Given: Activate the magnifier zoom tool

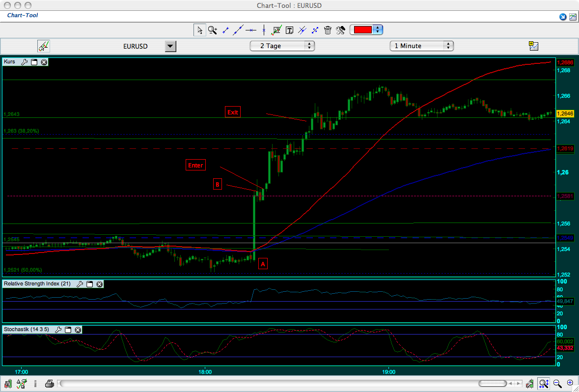Looking at the screenshot, I should 213,30.
